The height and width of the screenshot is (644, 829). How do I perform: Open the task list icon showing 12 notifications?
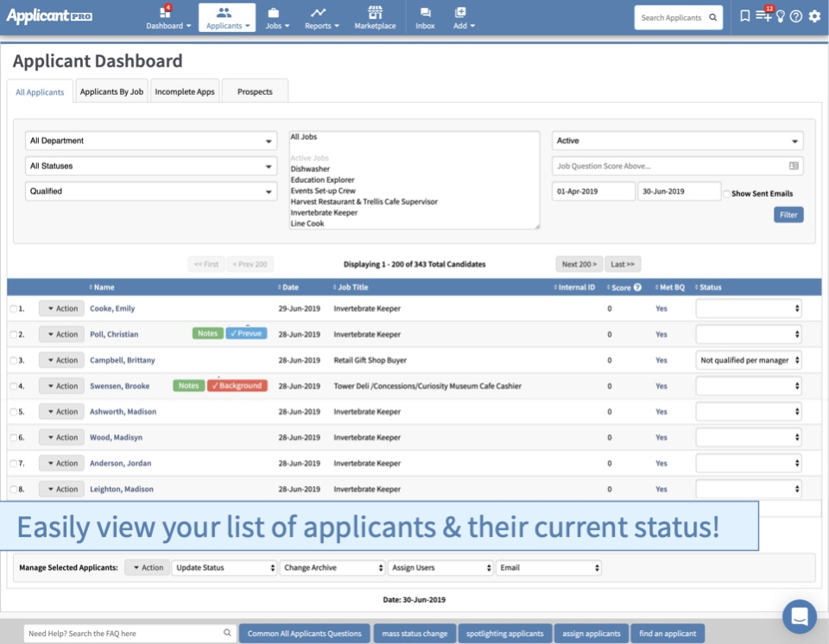pyautogui.click(x=763, y=16)
